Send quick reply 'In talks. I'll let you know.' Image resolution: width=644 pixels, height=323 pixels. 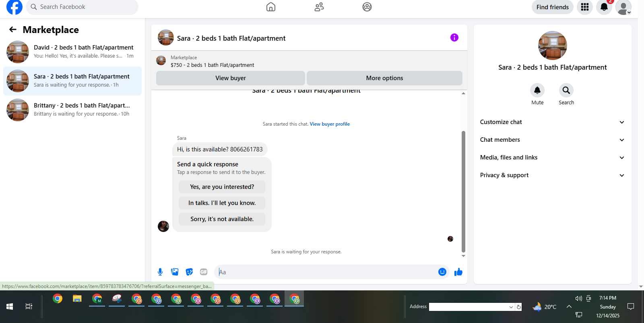click(222, 203)
